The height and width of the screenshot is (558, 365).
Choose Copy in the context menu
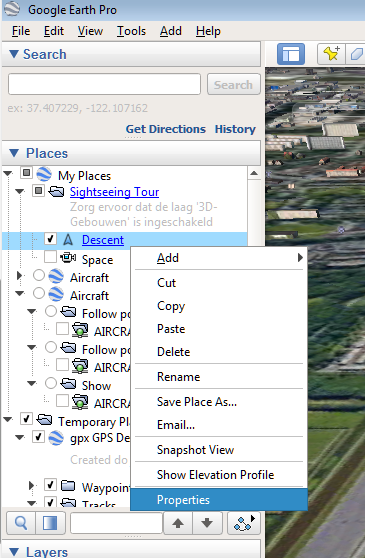[219, 306]
